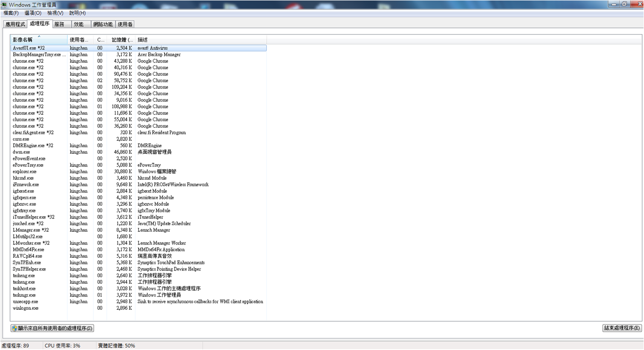Select the ePowerEvent.exe process
644x350 pixels.
point(139,158)
